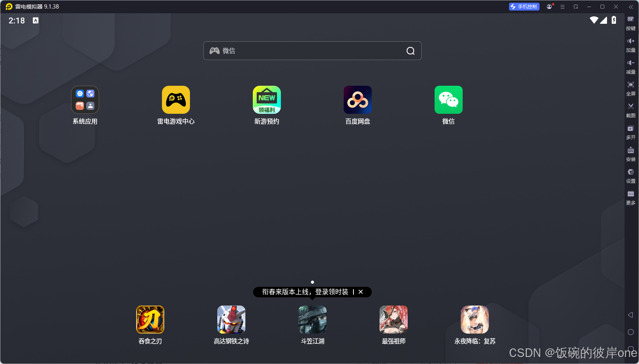Show 更多 sidebar tools

pos(631,198)
